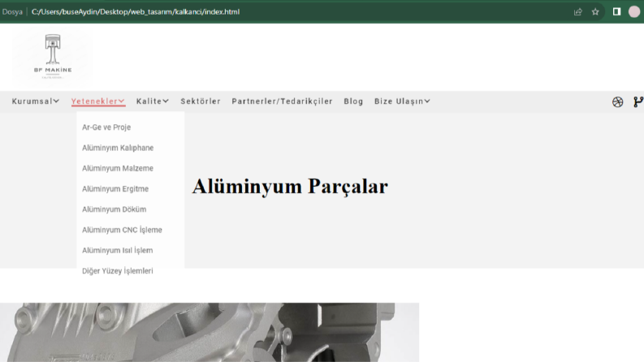
Task: Select Diğer Yüzey İşlemleri submenu entry
Action: tap(118, 271)
